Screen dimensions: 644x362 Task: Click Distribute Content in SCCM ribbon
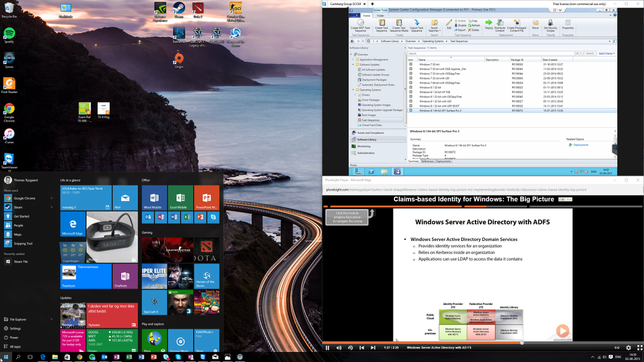(x=500, y=26)
